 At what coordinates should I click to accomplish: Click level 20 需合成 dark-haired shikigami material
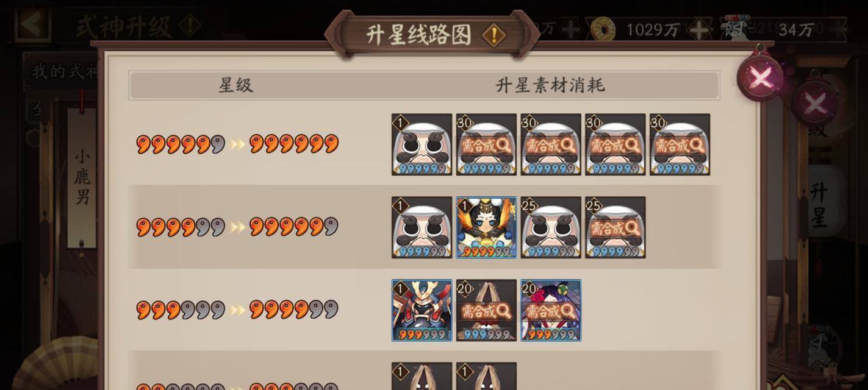[551, 310]
